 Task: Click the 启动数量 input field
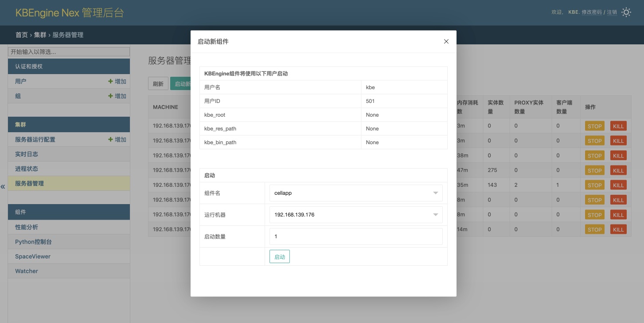coord(355,236)
